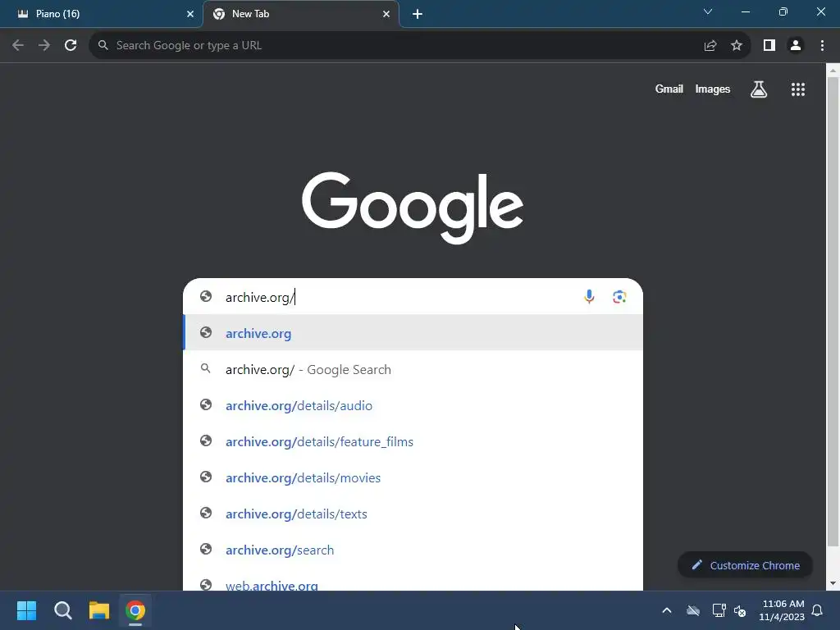
Task: Start voice search with the microphone
Action: (589, 297)
